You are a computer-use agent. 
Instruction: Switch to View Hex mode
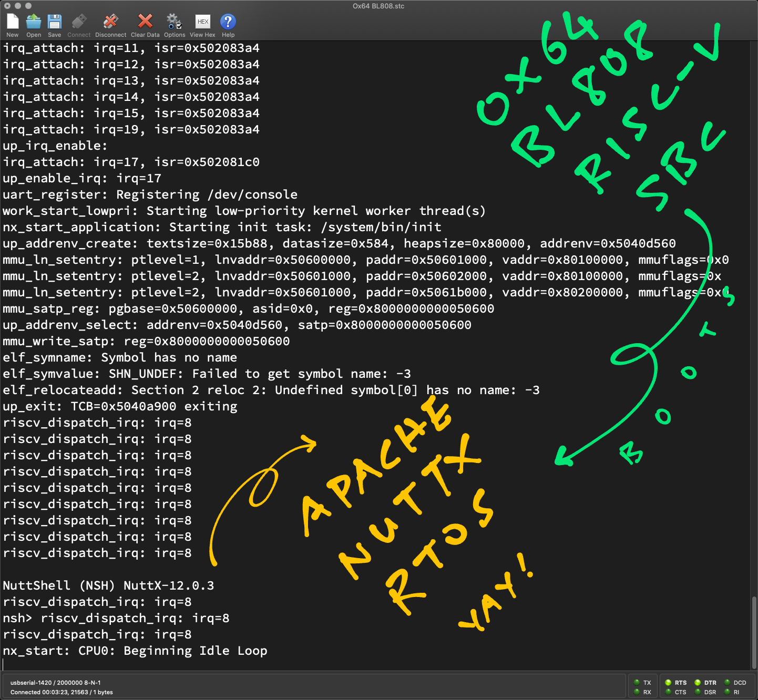202,22
